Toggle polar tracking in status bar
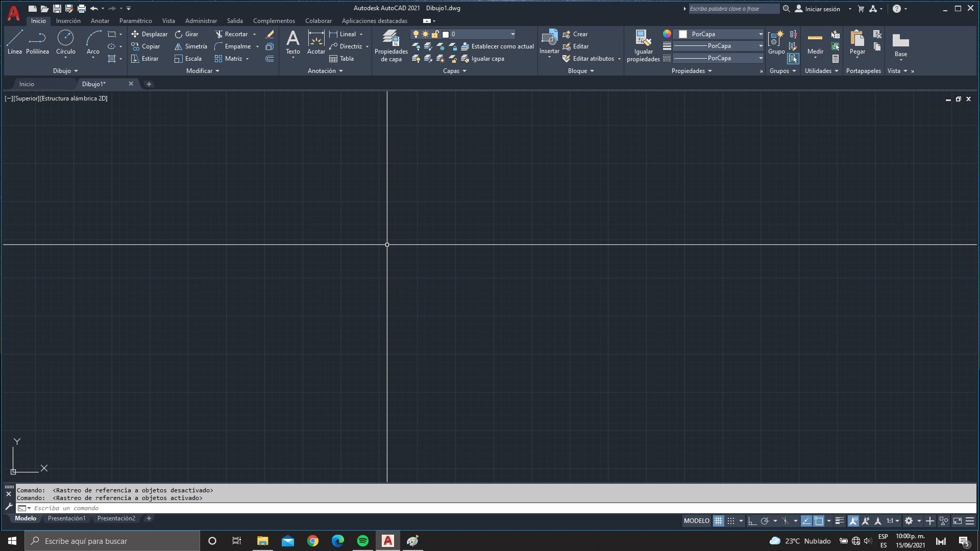The height and width of the screenshot is (551, 980). pos(765,521)
